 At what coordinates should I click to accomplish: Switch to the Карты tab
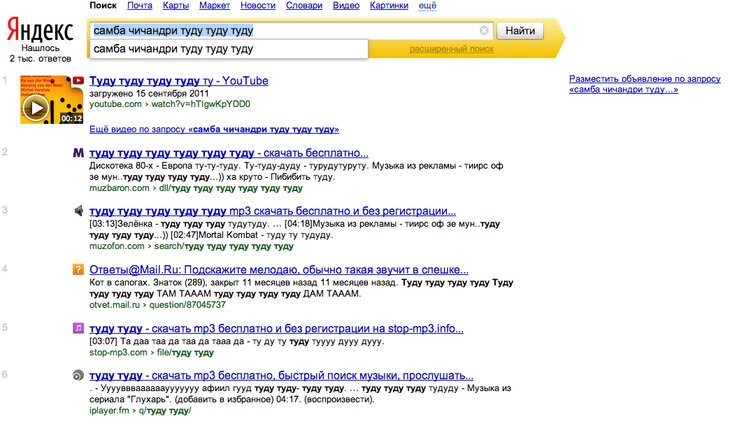(x=176, y=6)
